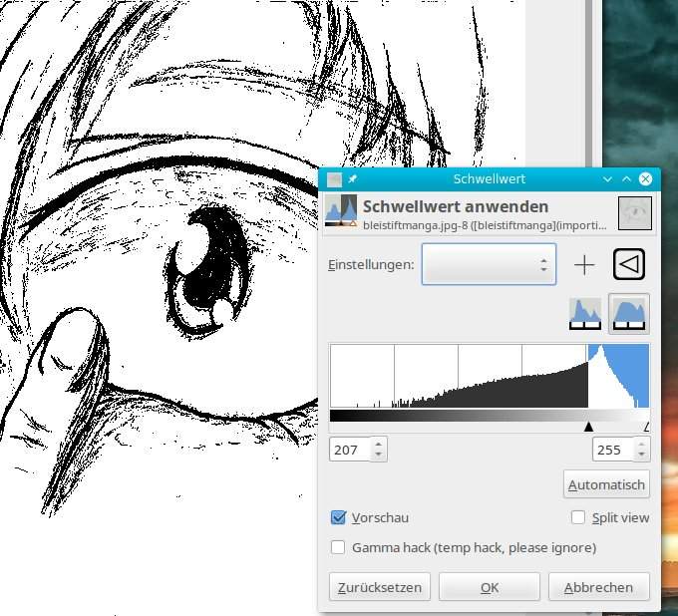This screenshot has width=678, height=616.
Task: Click the image preview thumbnail in header
Action: pyautogui.click(x=634, y=212)
